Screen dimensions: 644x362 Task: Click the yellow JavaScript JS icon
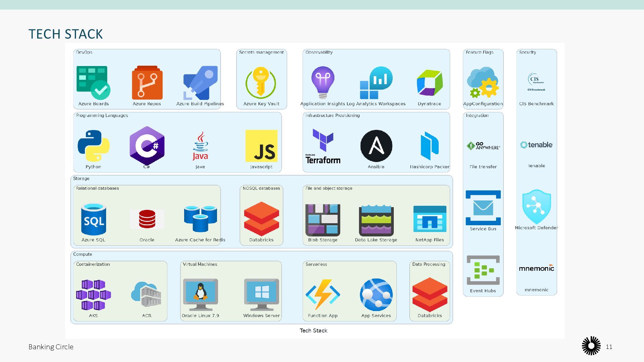[261, 146]
